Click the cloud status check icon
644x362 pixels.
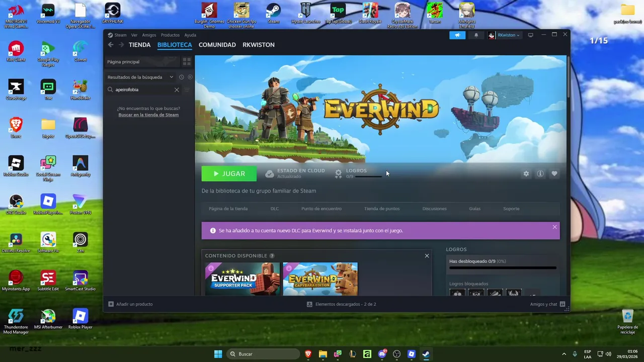pos(270,173)
